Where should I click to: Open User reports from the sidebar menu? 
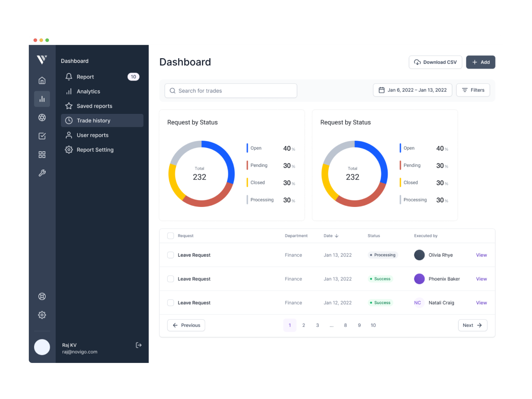tap(93, 135)
